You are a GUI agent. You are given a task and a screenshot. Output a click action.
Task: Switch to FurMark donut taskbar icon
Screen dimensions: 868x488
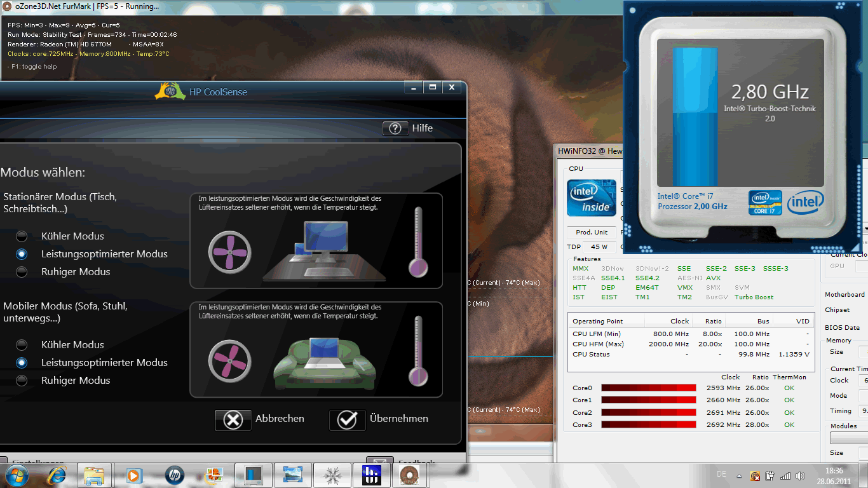(x=410, y=475)
